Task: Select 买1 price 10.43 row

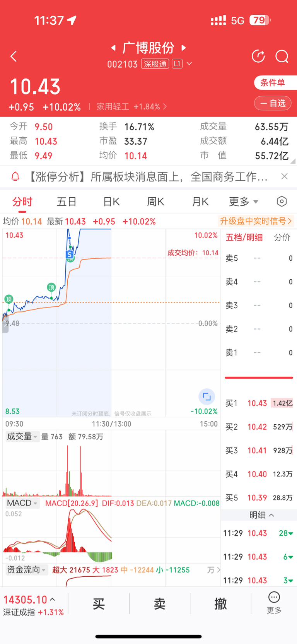Action: point(259,403)
